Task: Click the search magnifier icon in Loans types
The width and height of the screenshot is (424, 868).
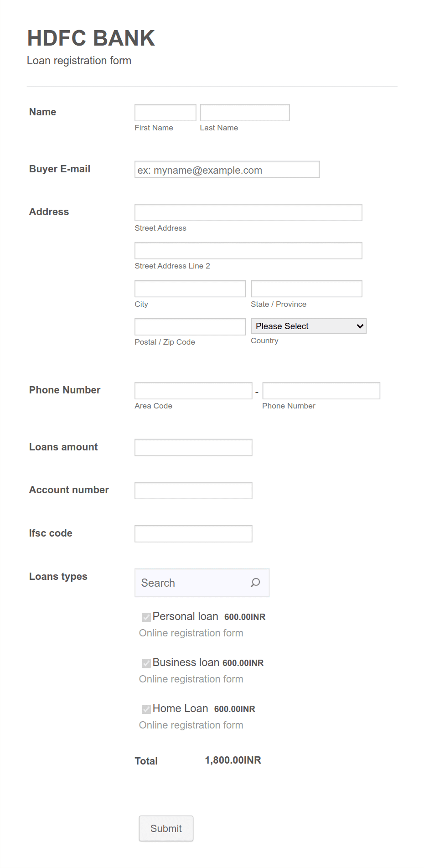Action: (255, 583)
